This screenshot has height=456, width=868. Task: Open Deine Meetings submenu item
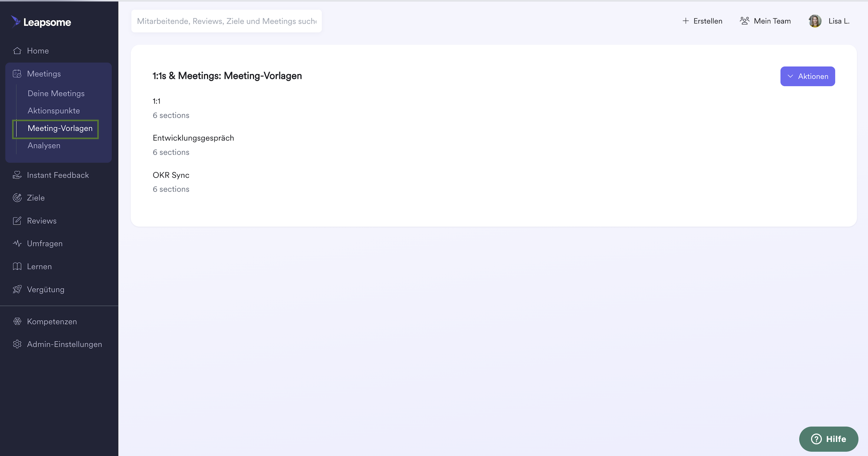(56, 93)
